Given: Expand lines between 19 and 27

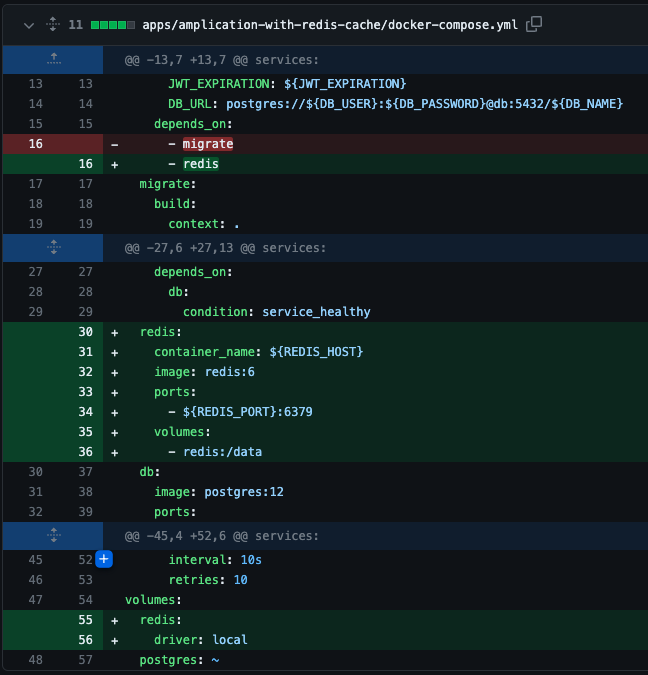Looking at the screenshot, I should [53, 248].
